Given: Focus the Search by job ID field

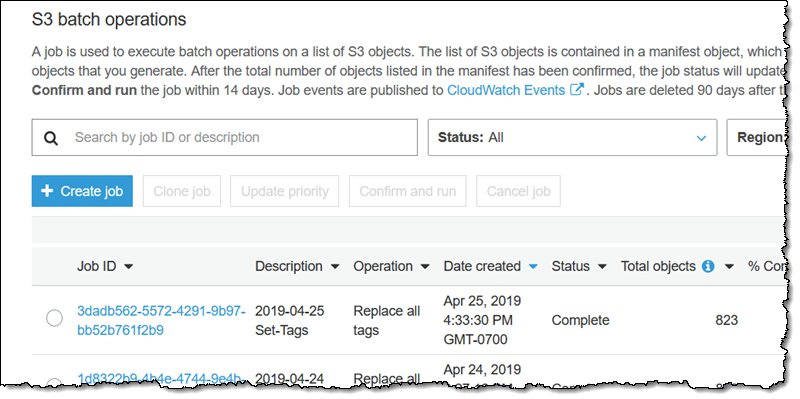Looking at the screenshot, I should pos(224,137).
